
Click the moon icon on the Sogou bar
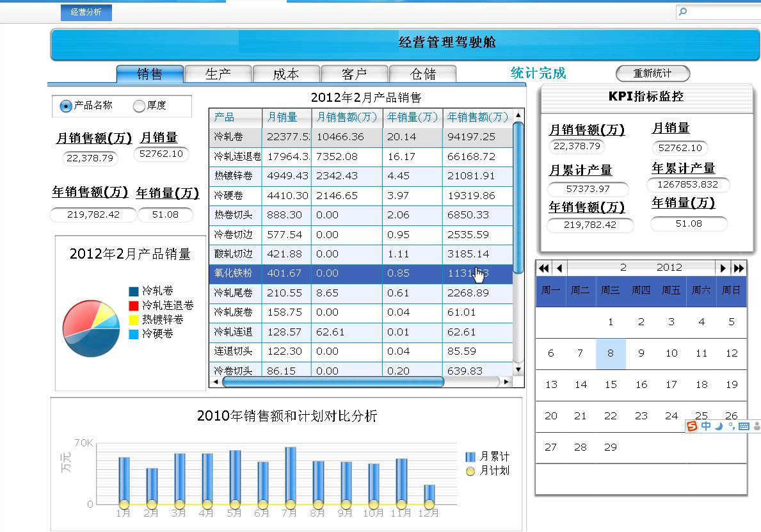coord(718,426)
